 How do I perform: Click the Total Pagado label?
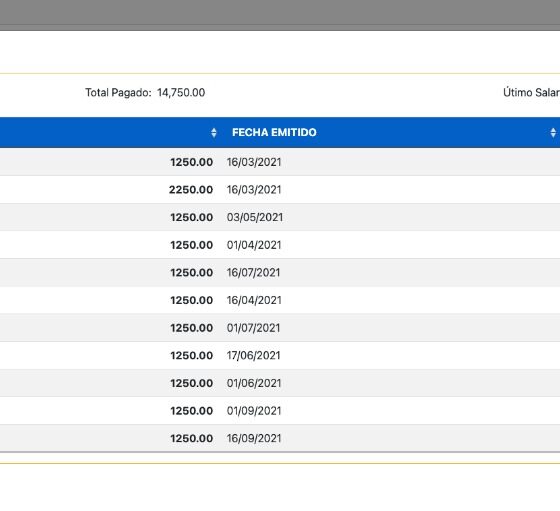click(x=118, y=92)
